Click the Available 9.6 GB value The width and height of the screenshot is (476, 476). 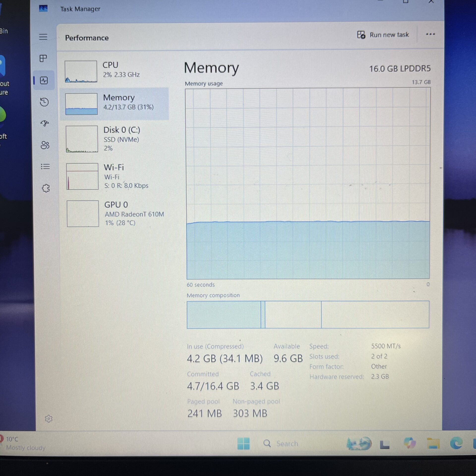tap(288, 358)
